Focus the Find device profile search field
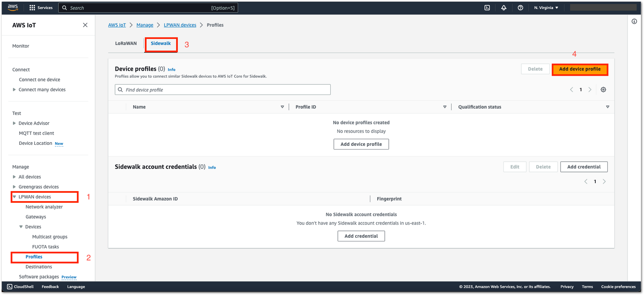This screenshot has width=644, height=295. click(223, 90)
